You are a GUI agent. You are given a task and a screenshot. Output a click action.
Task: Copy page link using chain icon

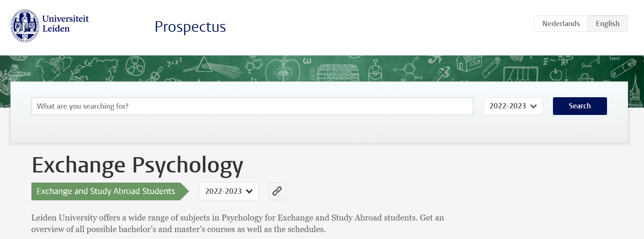coord(277,191)
